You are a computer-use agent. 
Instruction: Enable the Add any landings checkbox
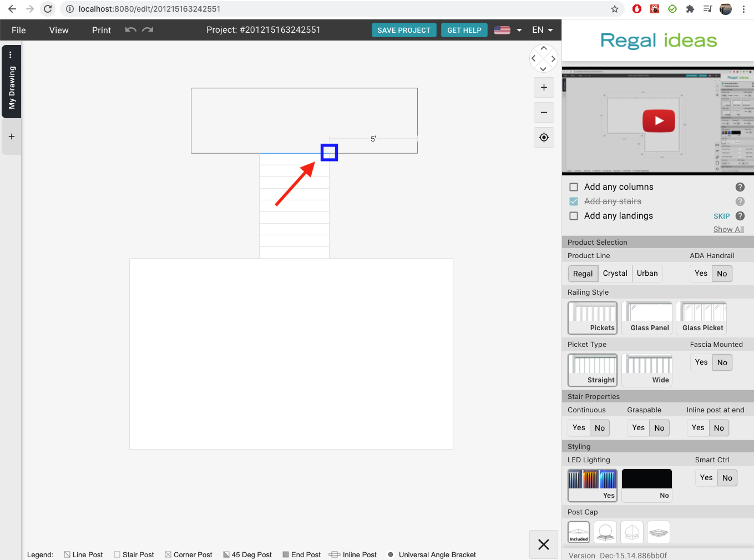point(574,216)
